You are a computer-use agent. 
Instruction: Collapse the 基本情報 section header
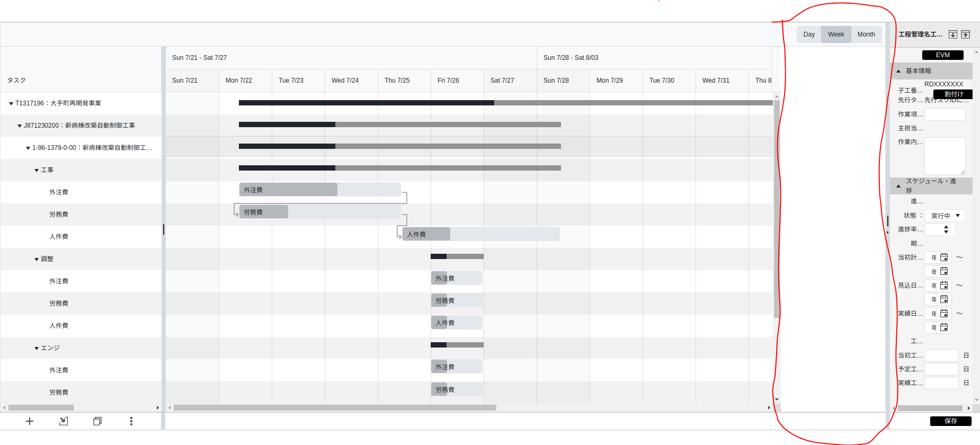(898, 71)
